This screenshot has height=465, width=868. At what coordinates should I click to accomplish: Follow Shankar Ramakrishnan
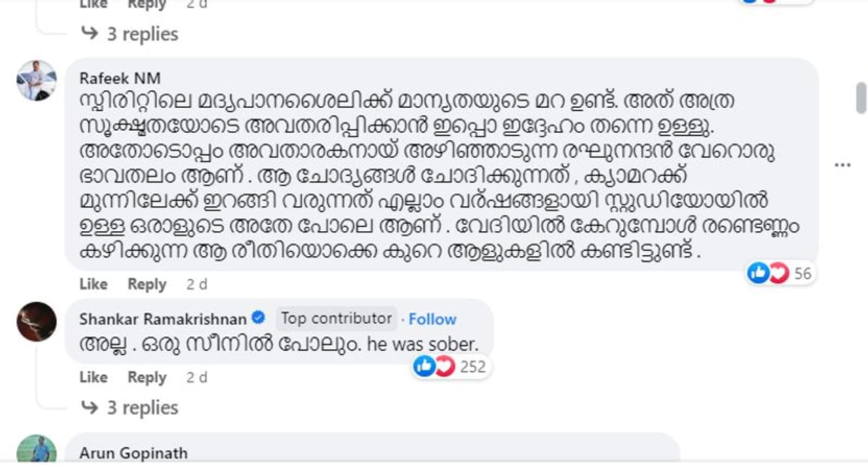[x=433, y=319]
